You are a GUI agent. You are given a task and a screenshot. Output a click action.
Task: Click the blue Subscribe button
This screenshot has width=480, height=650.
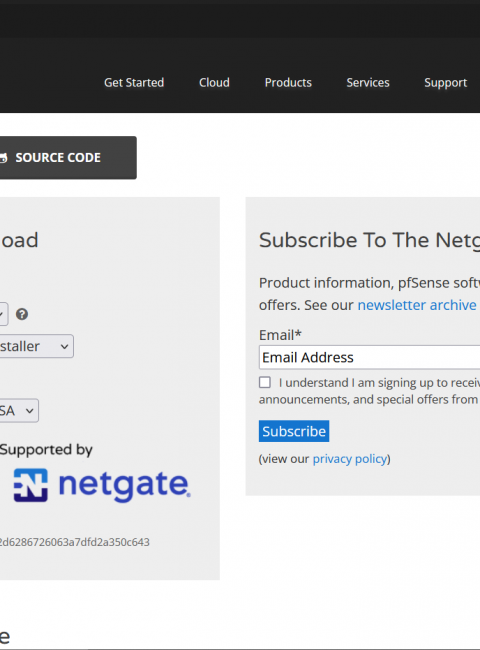[294, 431]
